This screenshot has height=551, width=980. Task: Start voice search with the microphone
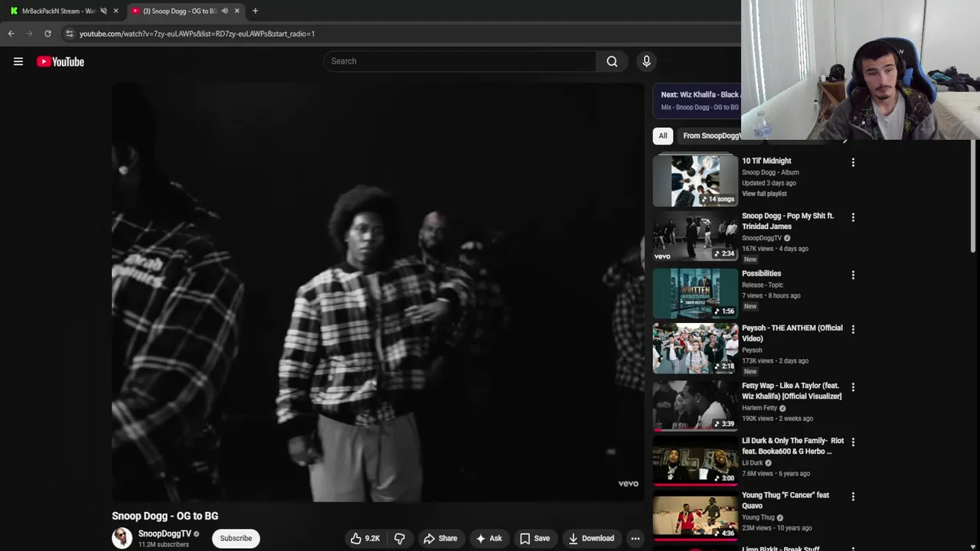[646, 61]
